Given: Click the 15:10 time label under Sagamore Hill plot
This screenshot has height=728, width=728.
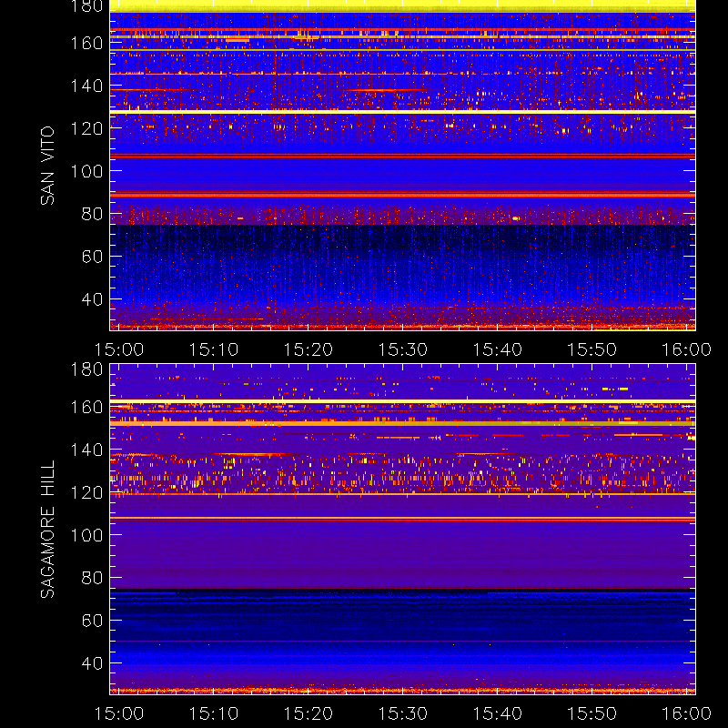Looking at the screenshot, I should 214,713.
